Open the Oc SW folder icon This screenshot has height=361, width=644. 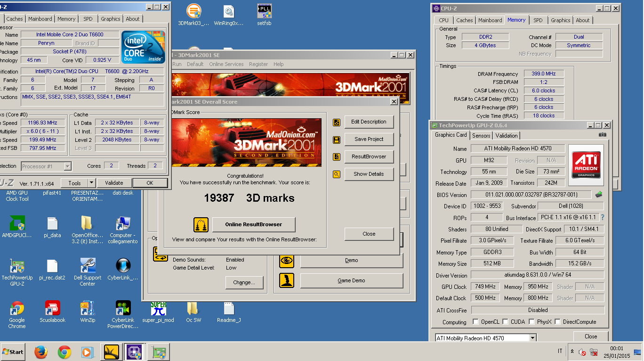193,312
